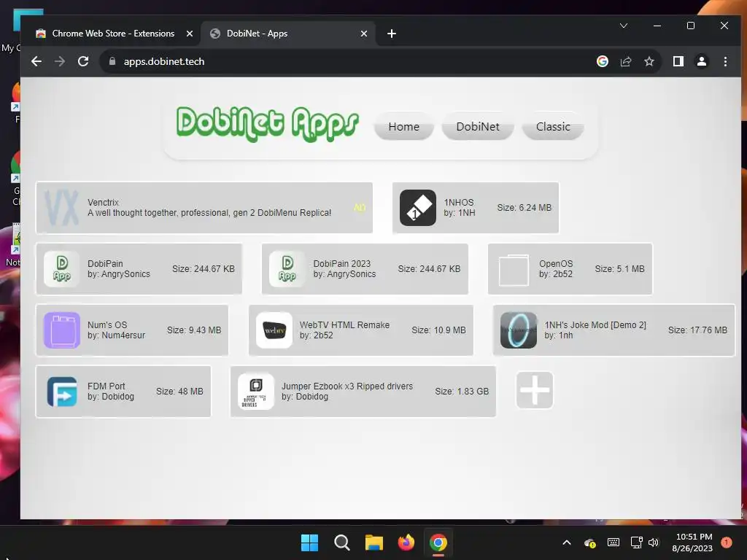Open the Venctrix ad description text
This screenshot has height=560, width=747.
pos(209,213)
